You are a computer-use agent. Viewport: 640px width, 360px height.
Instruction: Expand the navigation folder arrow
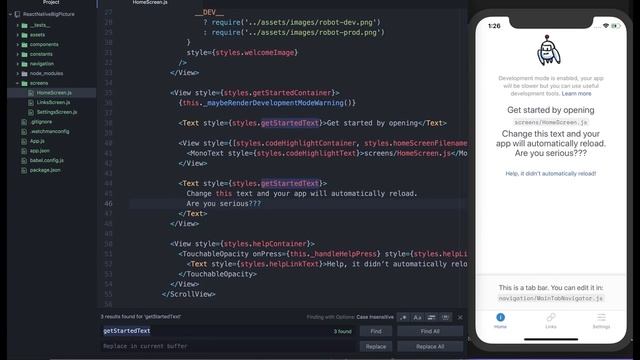[18, 64]
